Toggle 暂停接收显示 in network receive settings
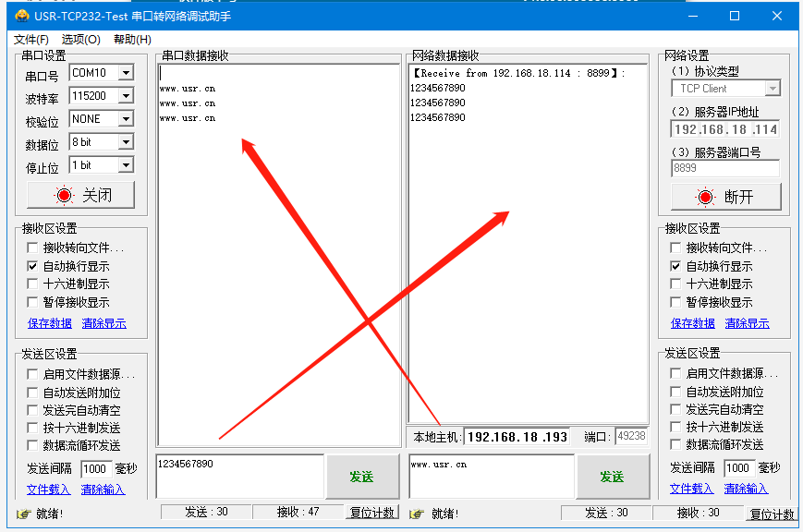 (x=676, y=302)
